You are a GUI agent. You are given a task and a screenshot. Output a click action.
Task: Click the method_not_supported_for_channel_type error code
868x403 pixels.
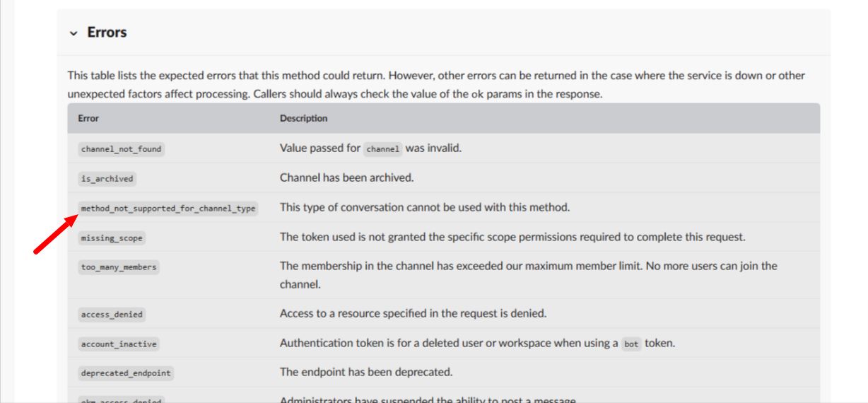[x=168, y=209]
